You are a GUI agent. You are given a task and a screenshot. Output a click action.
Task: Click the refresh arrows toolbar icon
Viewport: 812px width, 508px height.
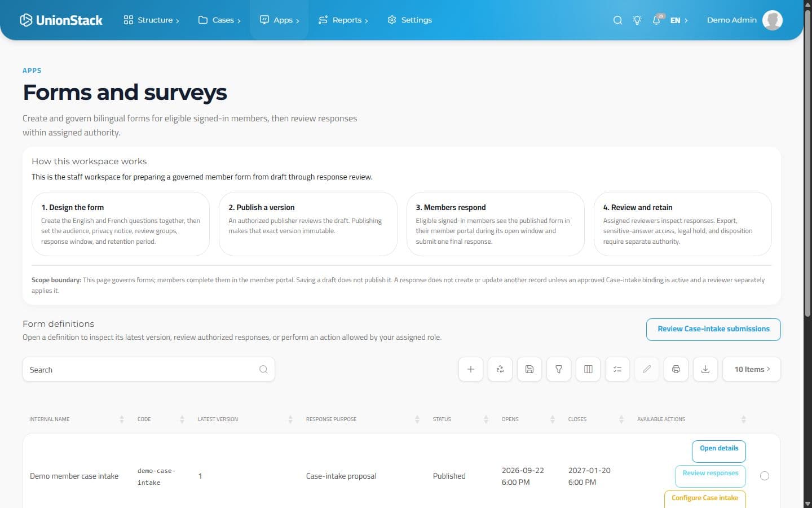500,369
